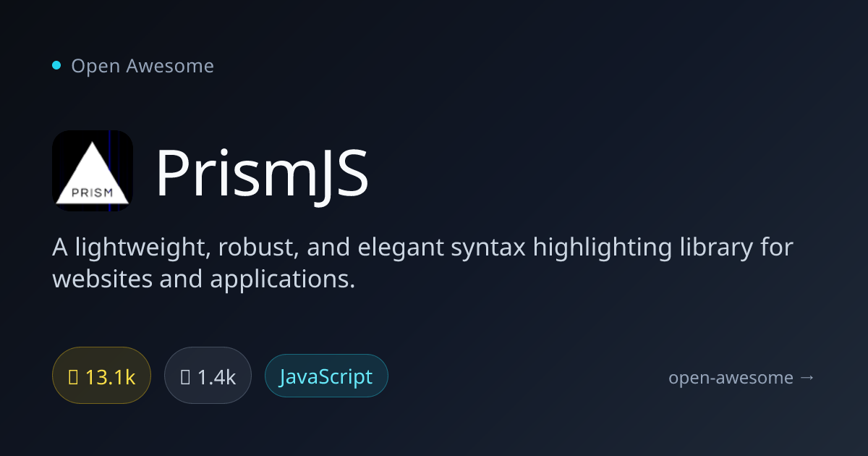This screenshot has height=456, width=868.
Task: Click the PrismJS triangle logo icon
Action: click(x=93, y=171)
